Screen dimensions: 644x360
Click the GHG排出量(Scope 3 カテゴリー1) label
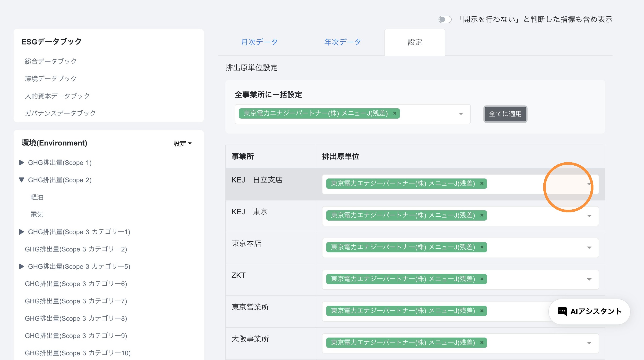pos(79,232)
